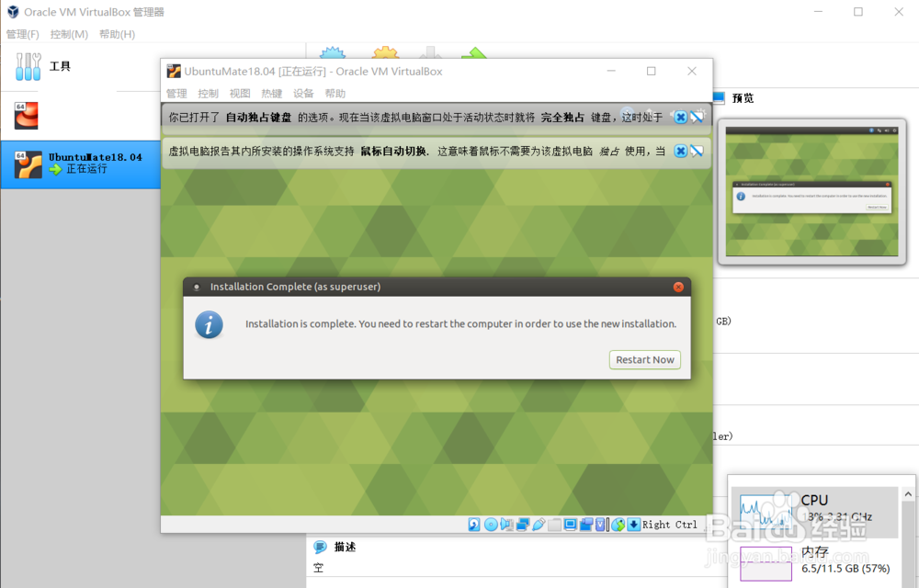This screenshot has height=588, width=919.
Task: Open 控制 menu in the UbuntuMate VM window
Action: 208,93
